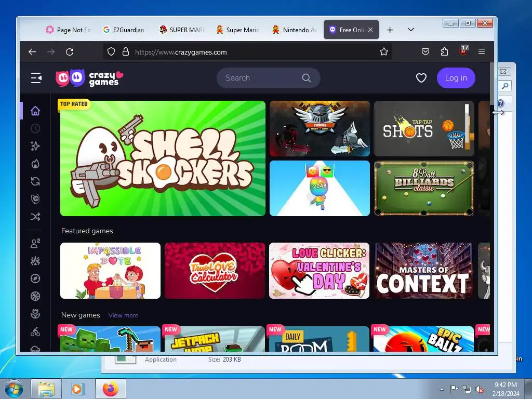Select the Home icon in sidebar
Viewport: 532px width, 399px height.
(35, 111)
